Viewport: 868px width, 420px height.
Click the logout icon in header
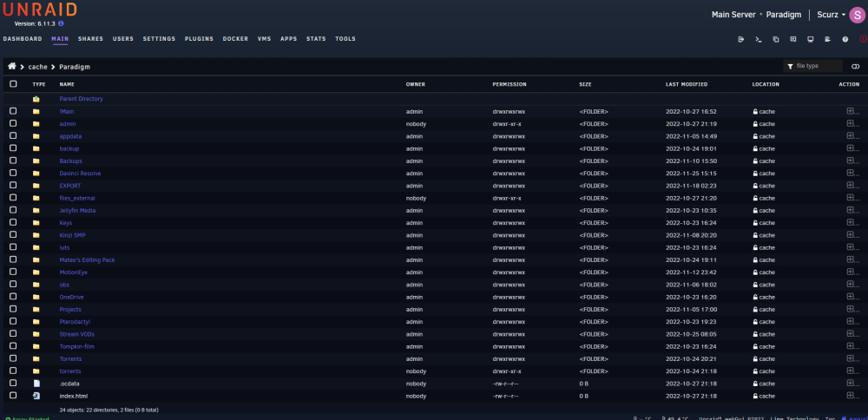pos(741,39)
